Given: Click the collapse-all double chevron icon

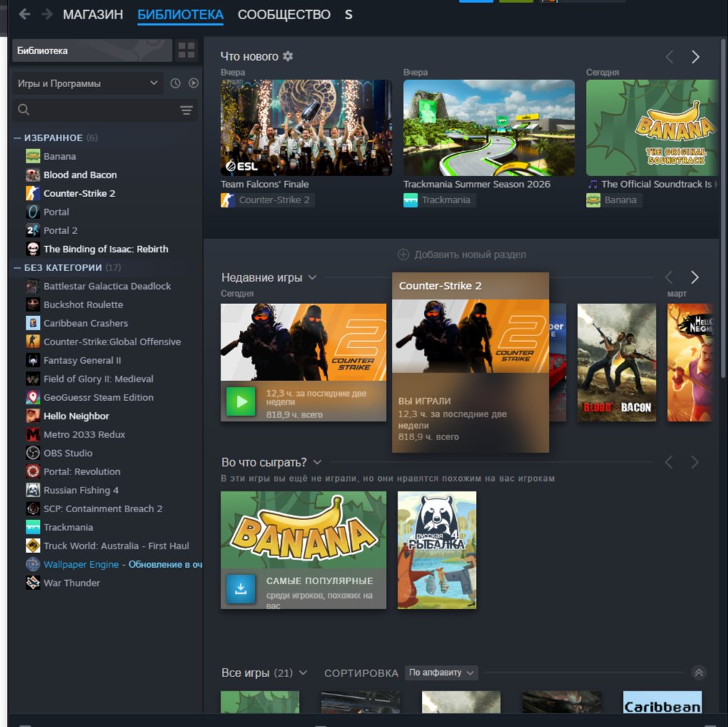Looking at the screenshot, I should click(x=699, y=672).
